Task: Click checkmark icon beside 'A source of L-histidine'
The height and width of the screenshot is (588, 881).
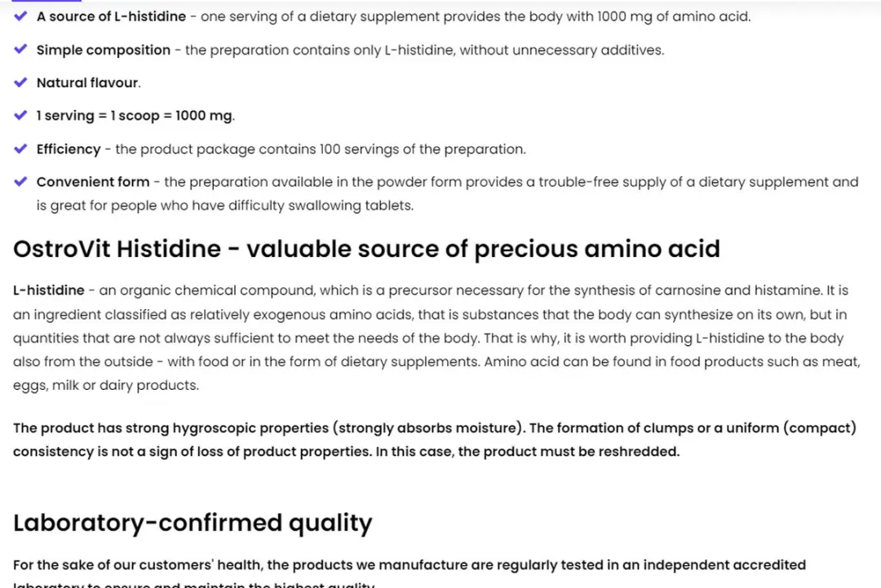Action: coord(20,16)
